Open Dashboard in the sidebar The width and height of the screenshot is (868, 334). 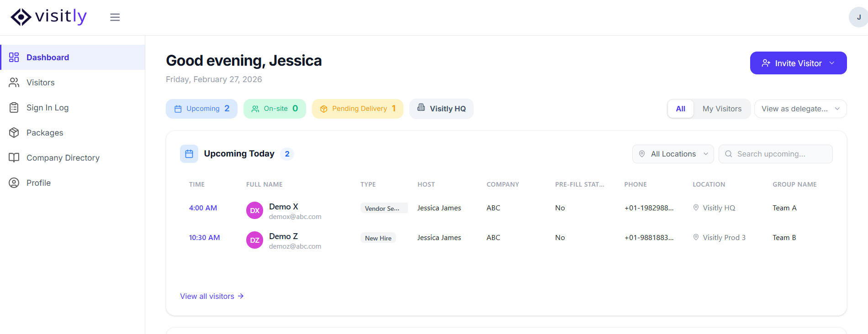(x=73, y=57)
